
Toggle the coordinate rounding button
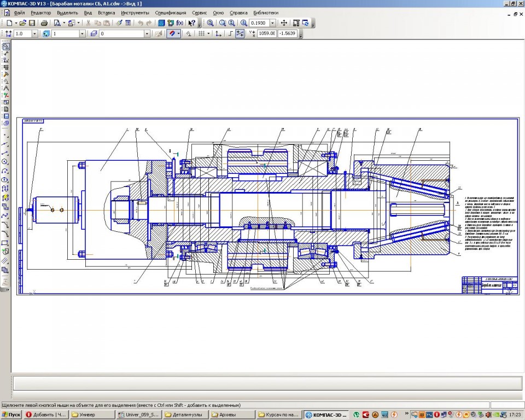240,33
